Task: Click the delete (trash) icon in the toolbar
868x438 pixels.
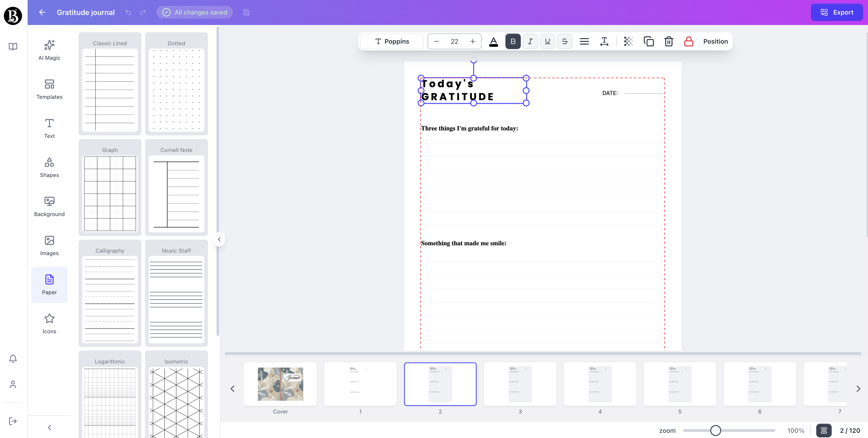Action: coord(669,41)
